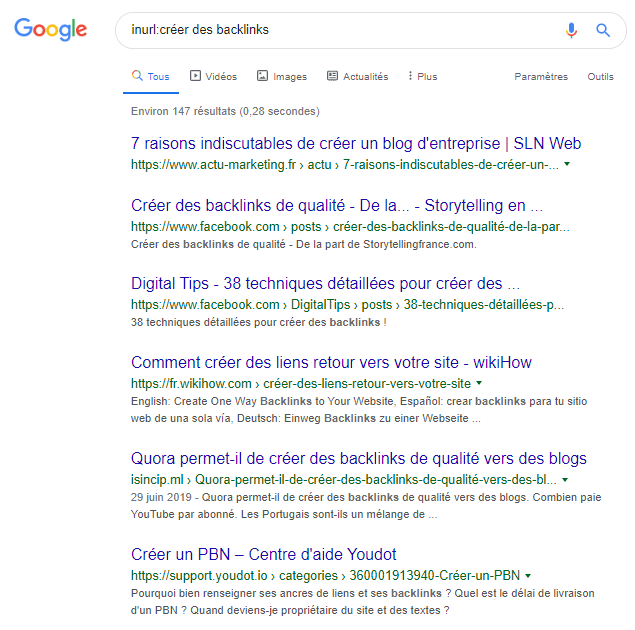Expand dropdown arrow beside actu-marketing.fr URL
The height and width of the screenshot is (630, 635).
pos(567,164)
